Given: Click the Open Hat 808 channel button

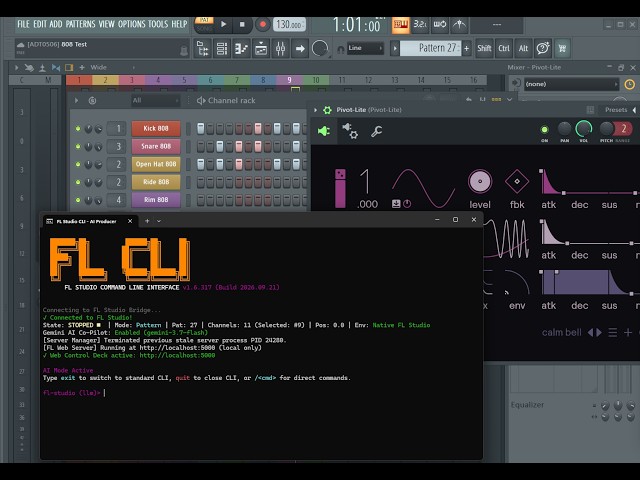Looking at the screenshot, I should click(x=156, y=164).
